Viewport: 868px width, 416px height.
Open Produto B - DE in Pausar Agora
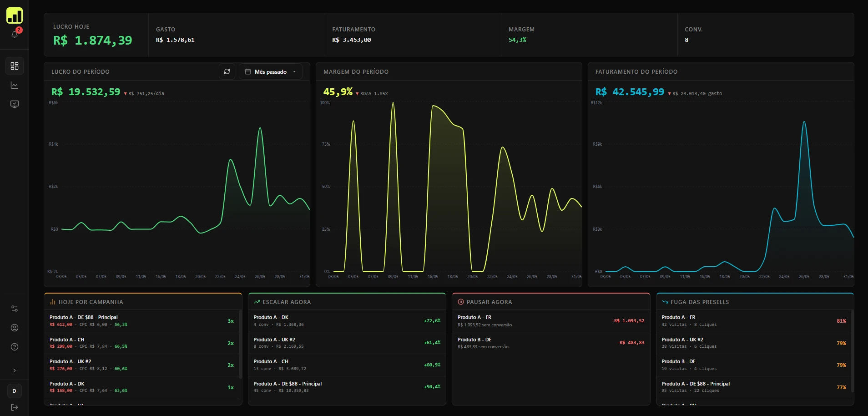point(551,343)
